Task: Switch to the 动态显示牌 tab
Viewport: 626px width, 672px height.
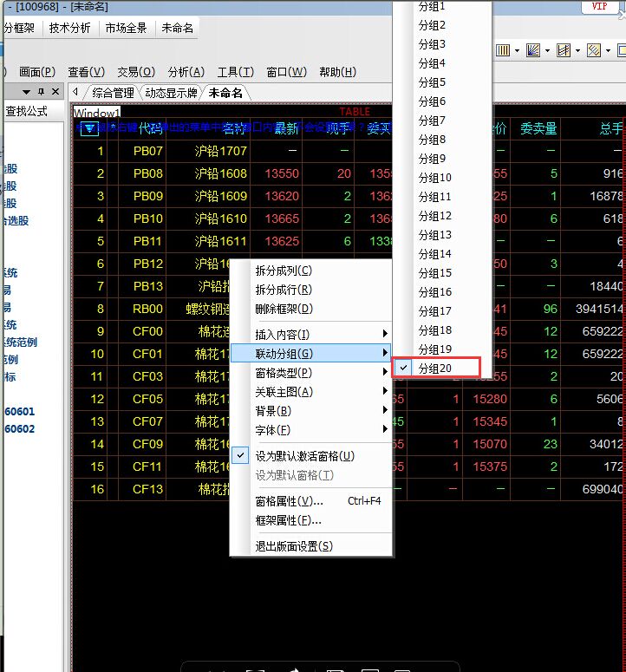Action: point(171,93)
